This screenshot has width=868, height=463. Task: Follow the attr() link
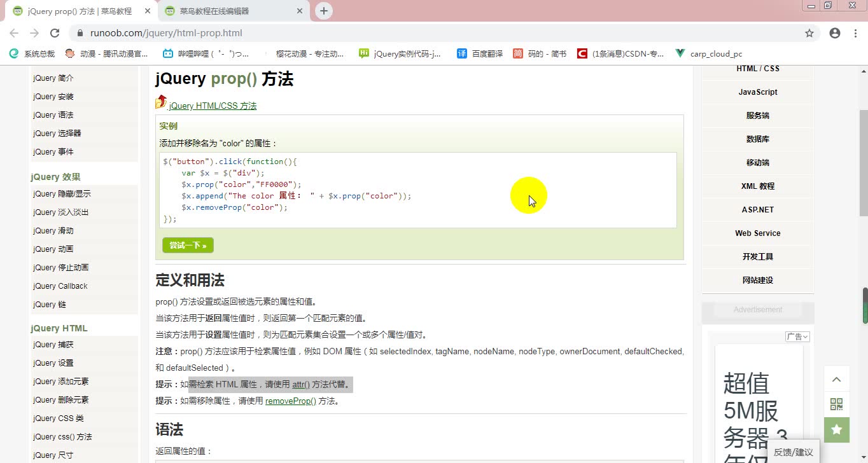coord(301,385)
